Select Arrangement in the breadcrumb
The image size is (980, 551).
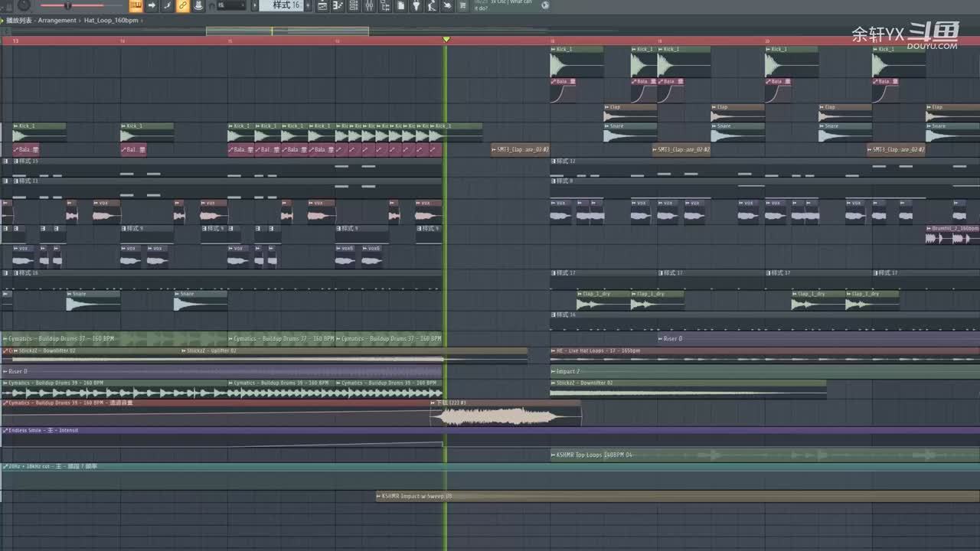tap(57, 20)
